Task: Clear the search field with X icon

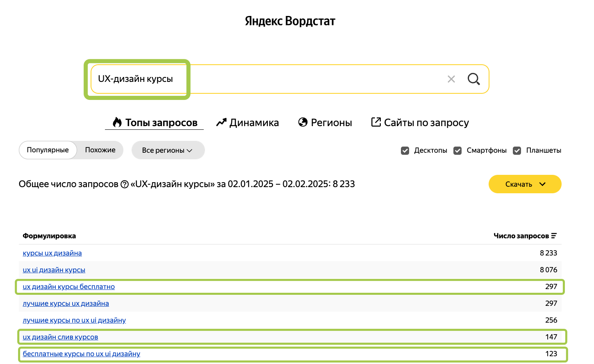Action: 451,79
